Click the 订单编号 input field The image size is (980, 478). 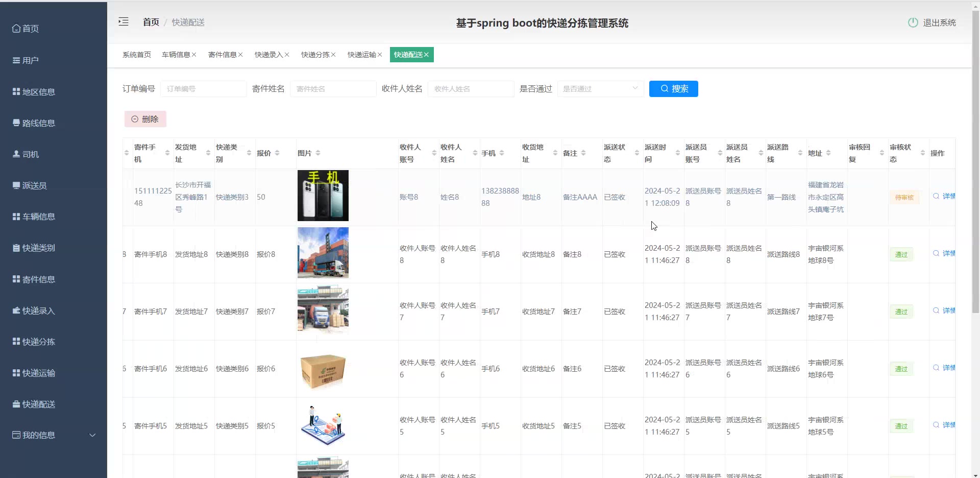click(x=204, y=89)
